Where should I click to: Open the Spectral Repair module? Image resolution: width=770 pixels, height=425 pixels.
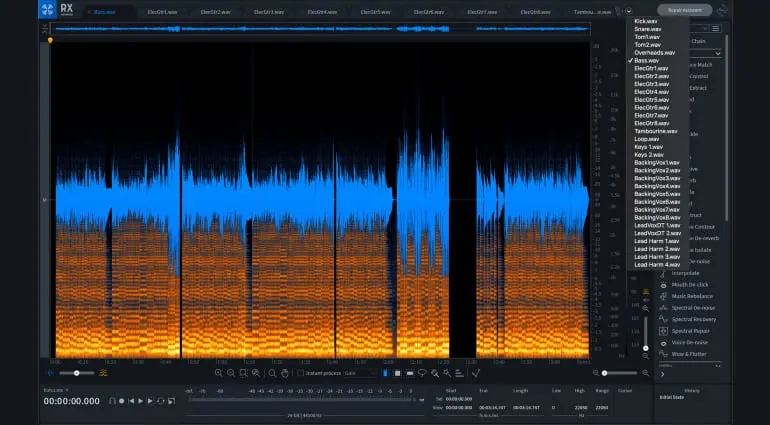tap(692, 331)
